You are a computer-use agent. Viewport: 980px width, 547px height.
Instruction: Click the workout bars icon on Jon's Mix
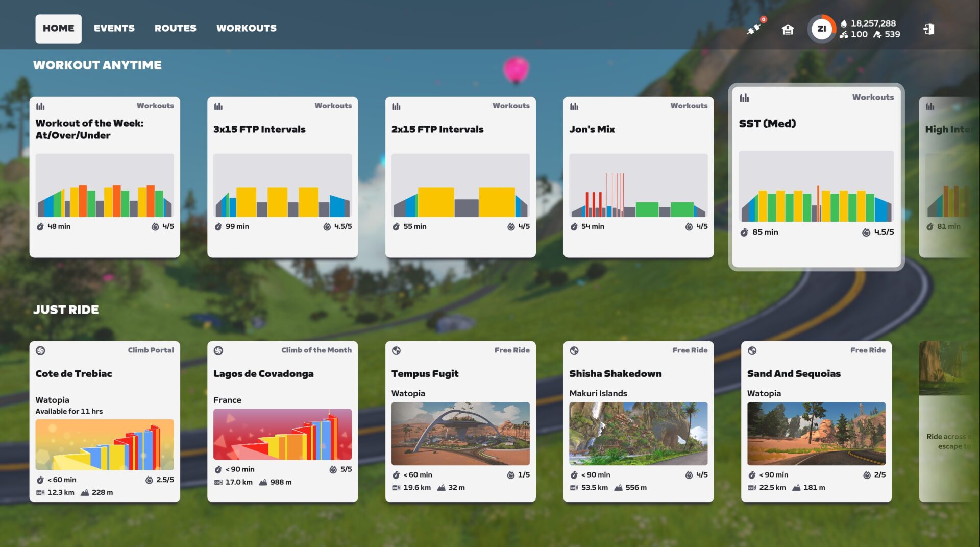click(x=574, y=106)
